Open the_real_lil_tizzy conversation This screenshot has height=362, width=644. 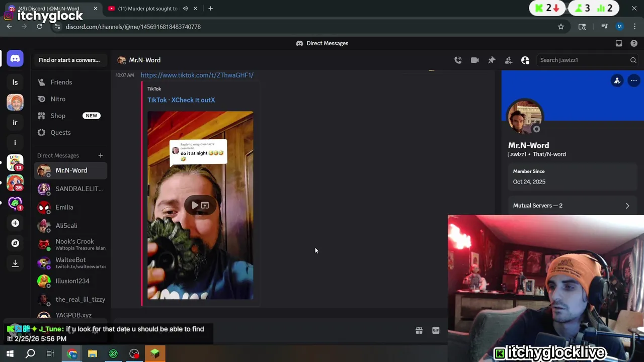pos(70,299)
